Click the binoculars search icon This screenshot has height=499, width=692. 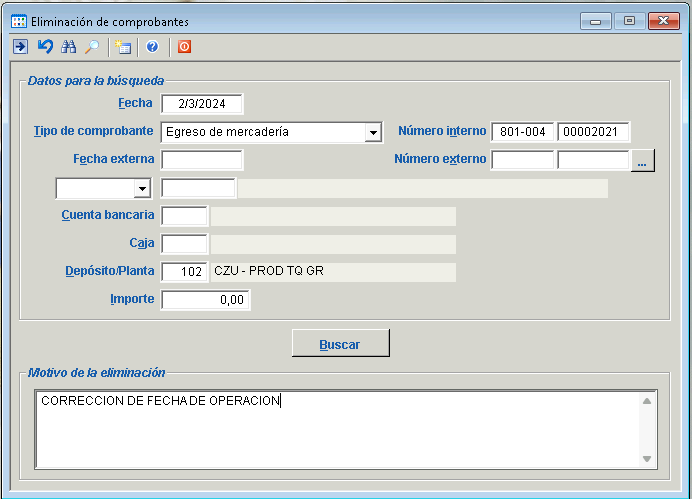[x=69, y=46]
